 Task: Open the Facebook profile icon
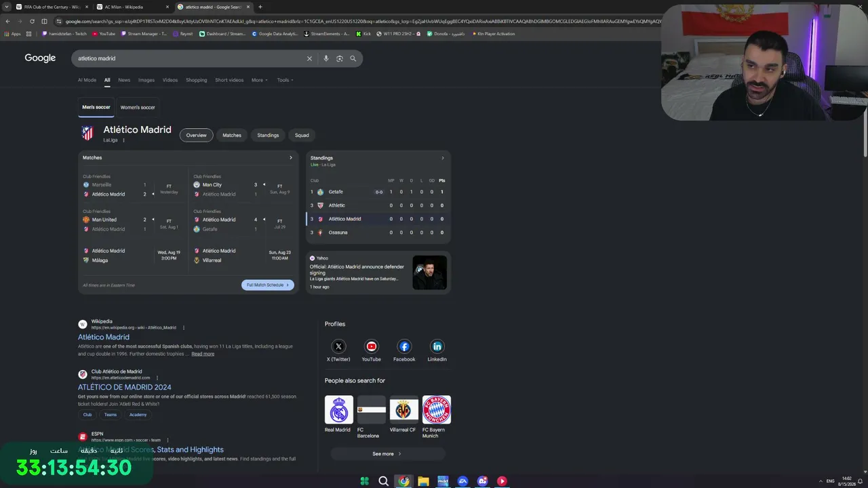pos(404,346)
